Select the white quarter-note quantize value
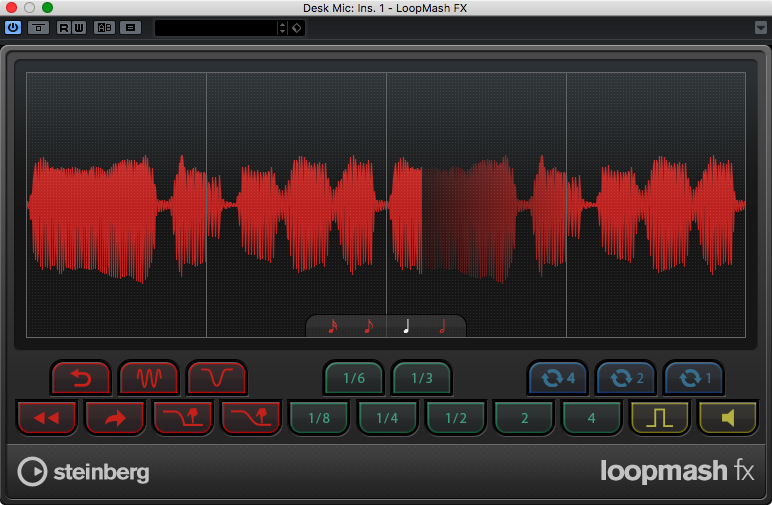The height and width of the screenshot is (505, 772). (x=406, y=326)
